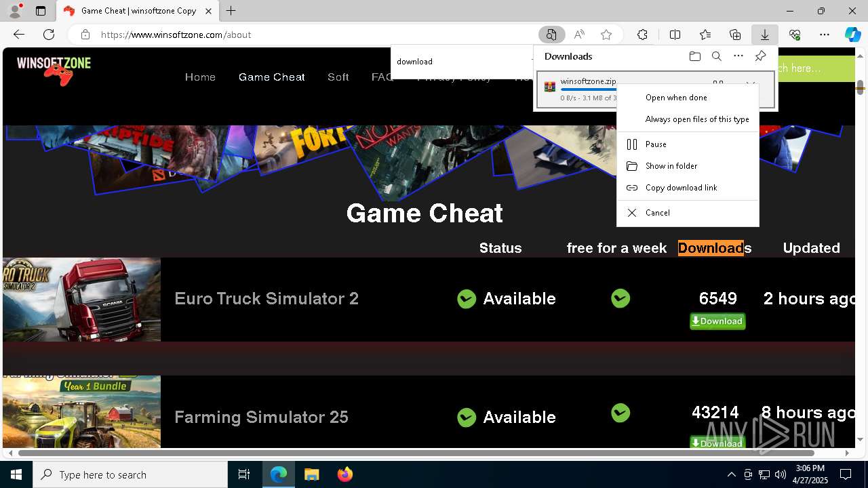Launch Firefox from taskbar

(345, 474)
